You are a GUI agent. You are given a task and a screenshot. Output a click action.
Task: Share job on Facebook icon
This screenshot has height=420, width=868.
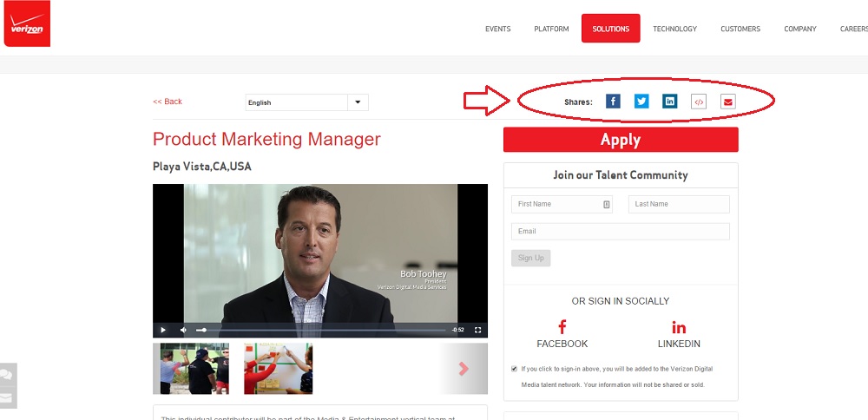[x=613, y=102]
